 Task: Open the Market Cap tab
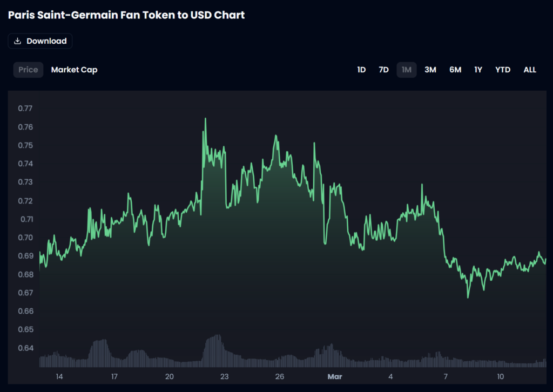click(x=74, y=70)
